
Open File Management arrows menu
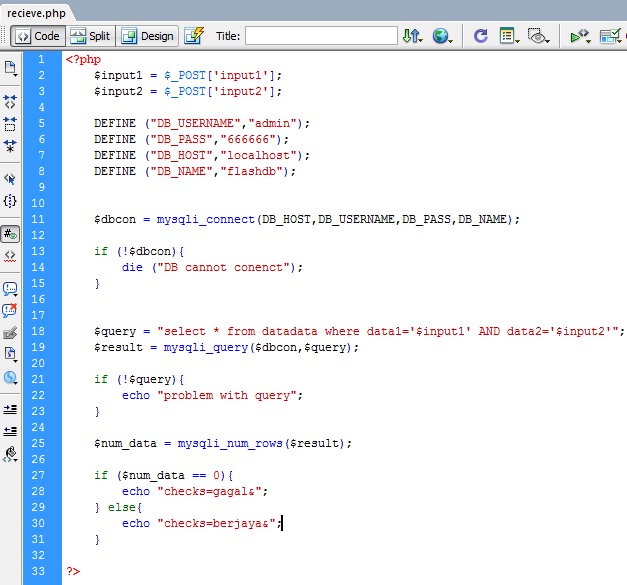(x=412, y=36)
